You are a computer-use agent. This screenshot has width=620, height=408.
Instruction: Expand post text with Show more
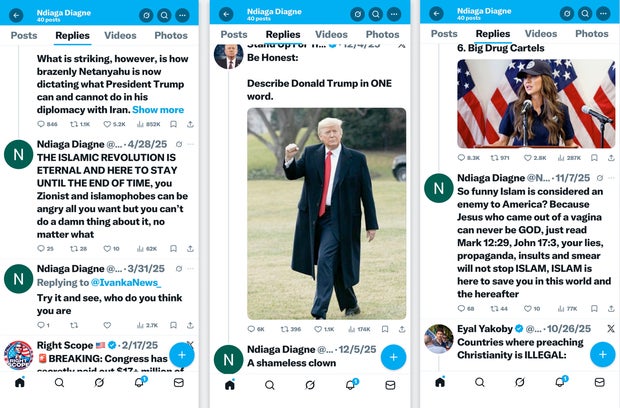tap(158, 110)
